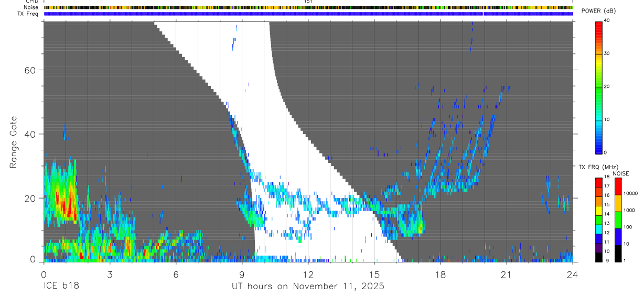The image size is (644, 297).
Task: Click the green segment of the NOISE scale
Action: click(x=618, y=219)
